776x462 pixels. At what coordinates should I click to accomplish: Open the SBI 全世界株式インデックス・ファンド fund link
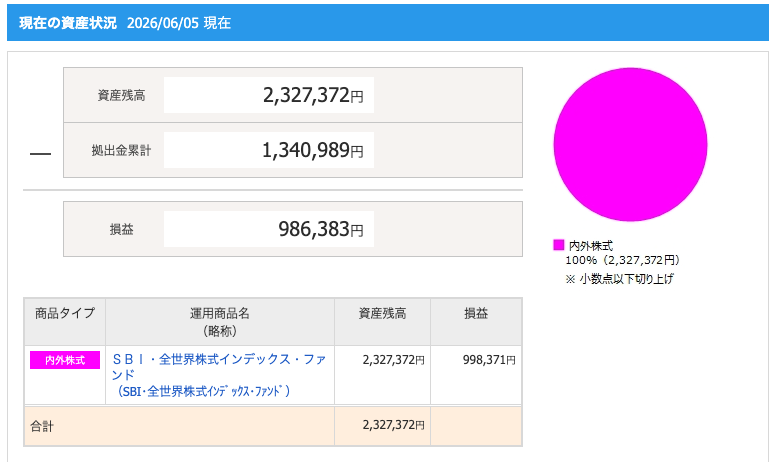click(x=218, y=374)
